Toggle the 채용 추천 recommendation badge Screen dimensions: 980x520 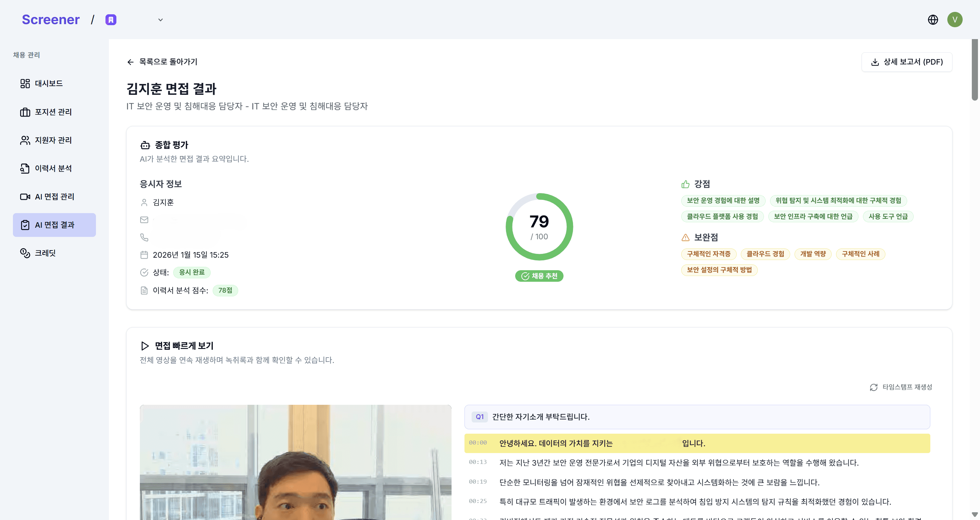539,276
